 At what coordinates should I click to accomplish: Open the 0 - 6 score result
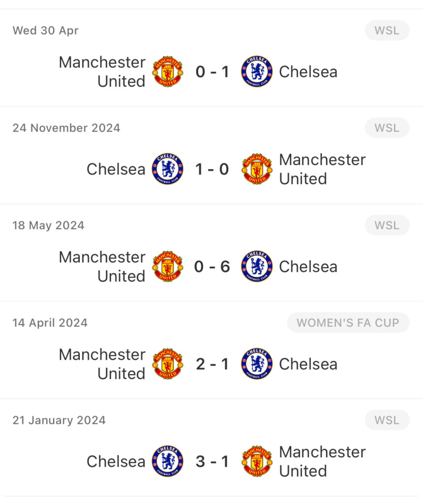coord(212,266)
